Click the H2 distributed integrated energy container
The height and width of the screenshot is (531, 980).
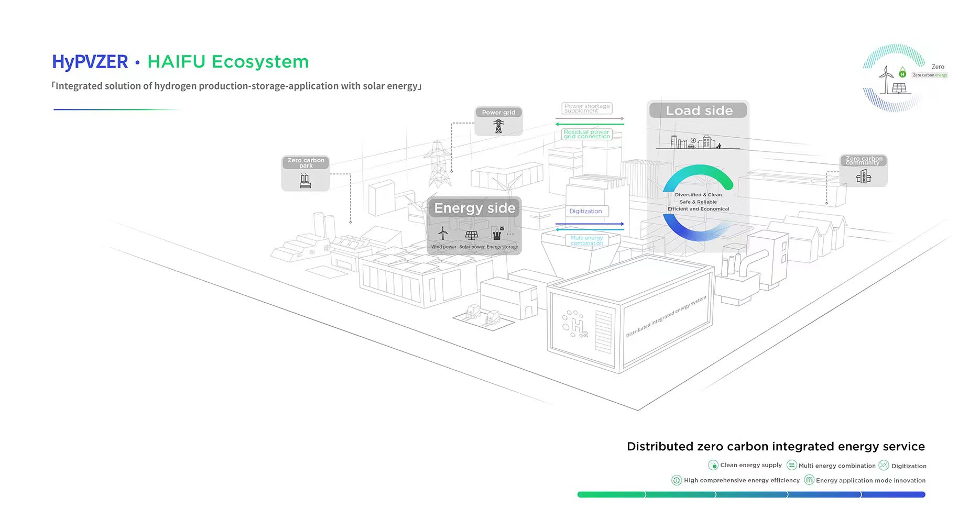(x=629, y=314)
